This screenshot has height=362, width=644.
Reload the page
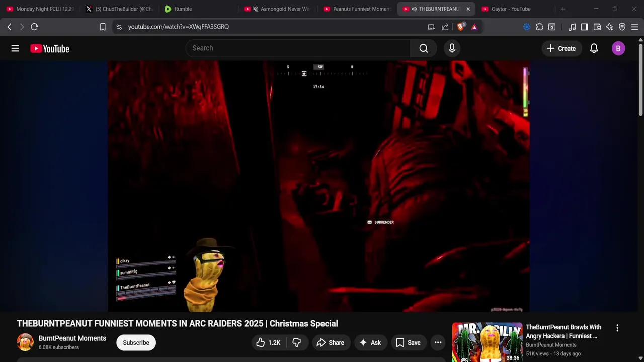tap(34, 27)
